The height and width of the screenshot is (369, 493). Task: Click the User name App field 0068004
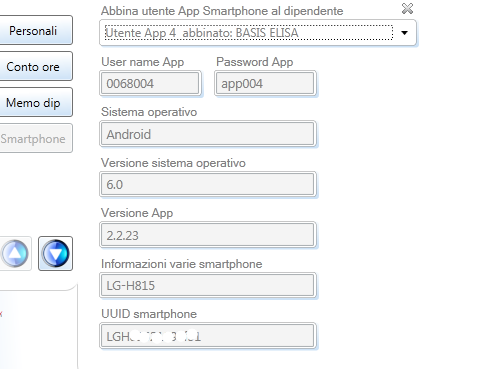(150, 83)
